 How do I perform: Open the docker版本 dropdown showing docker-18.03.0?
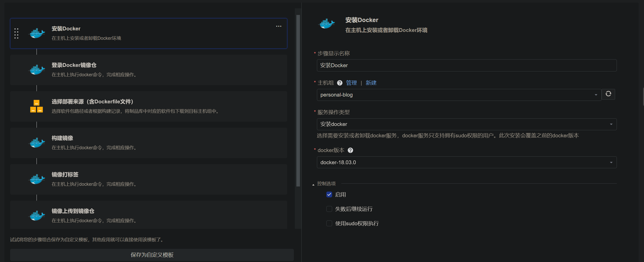467,162
